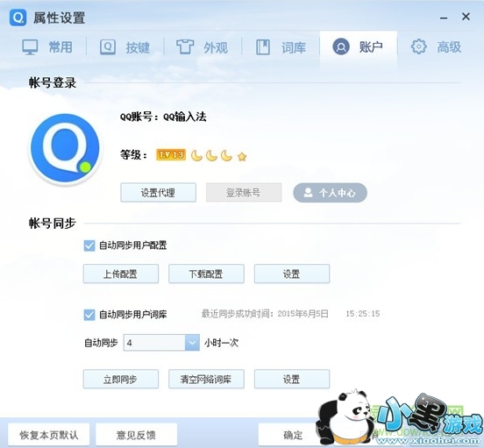Expand the auto-sync hours dropdown arrow
Image resolution: width=484 pixels, height=448 pixels.
click(x=192, y=343)
